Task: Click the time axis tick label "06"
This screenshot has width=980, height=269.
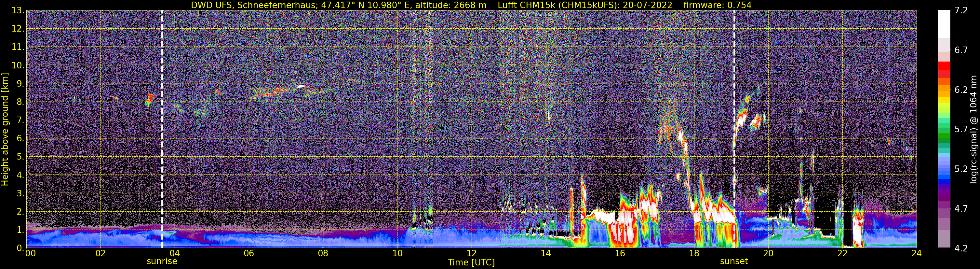Action: 249,253
